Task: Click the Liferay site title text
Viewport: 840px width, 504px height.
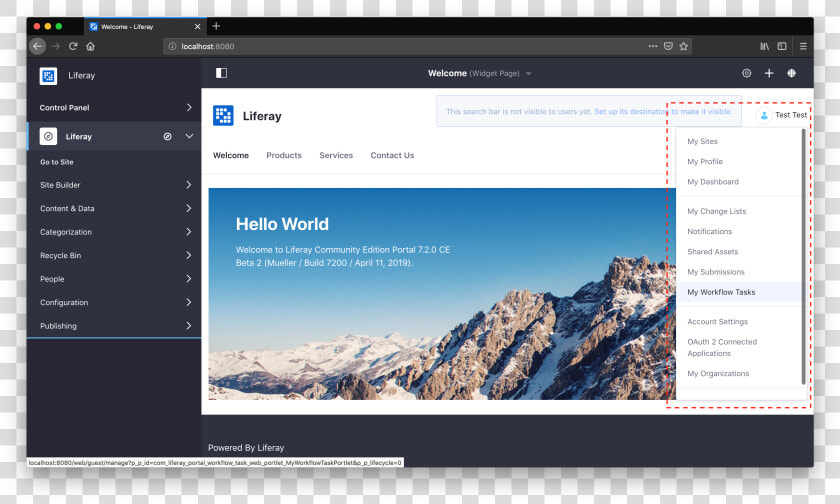Action: coord(262,116)
